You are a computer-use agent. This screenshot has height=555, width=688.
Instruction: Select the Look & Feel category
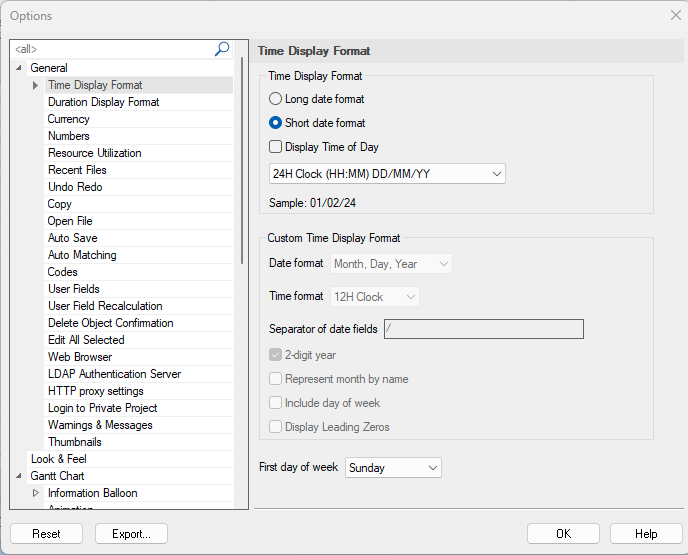(59, 459)
